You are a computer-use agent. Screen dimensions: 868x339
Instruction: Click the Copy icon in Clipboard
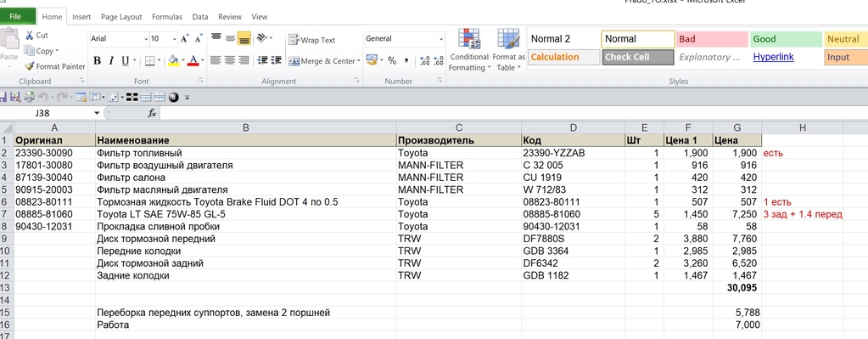(x=30, y=51)
